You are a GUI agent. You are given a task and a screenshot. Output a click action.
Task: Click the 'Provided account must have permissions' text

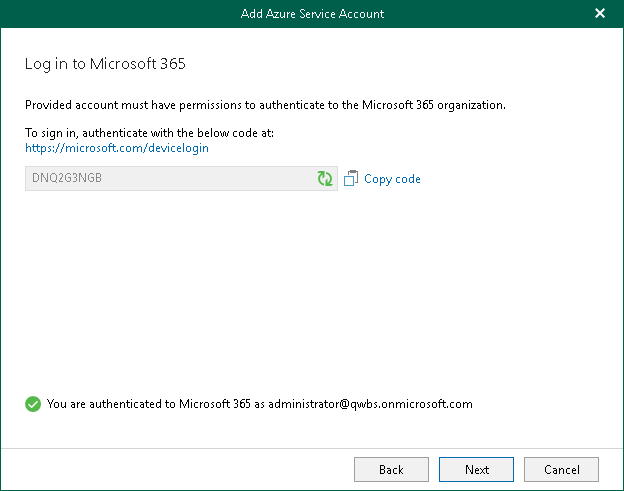(265, 105)
